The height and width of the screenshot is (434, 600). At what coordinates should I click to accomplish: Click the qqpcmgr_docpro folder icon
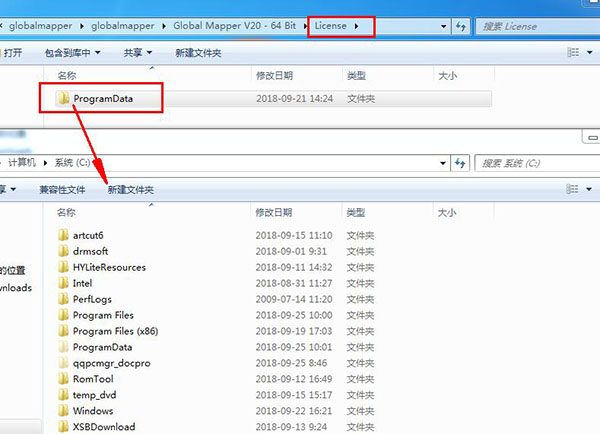(64, 363)
